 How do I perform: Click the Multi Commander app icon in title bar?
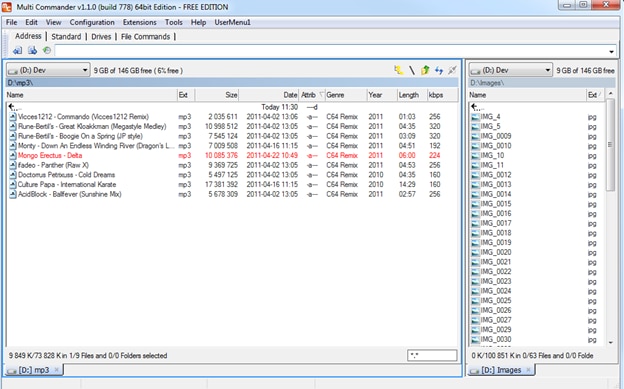(7, 7)
